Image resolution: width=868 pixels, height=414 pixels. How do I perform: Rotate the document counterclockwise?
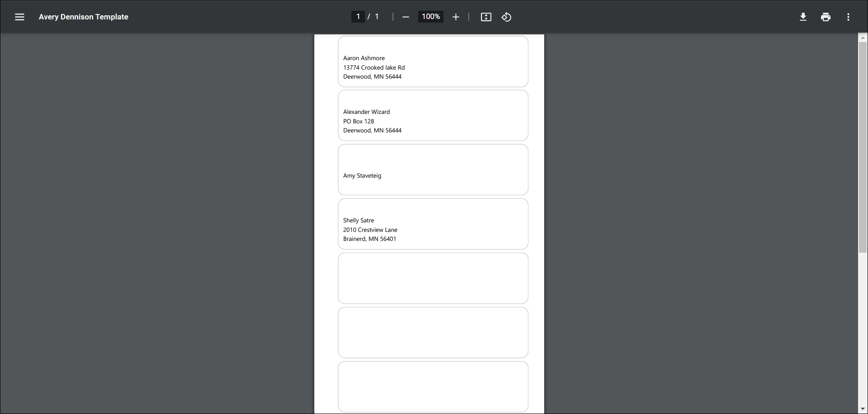point(506,17)
